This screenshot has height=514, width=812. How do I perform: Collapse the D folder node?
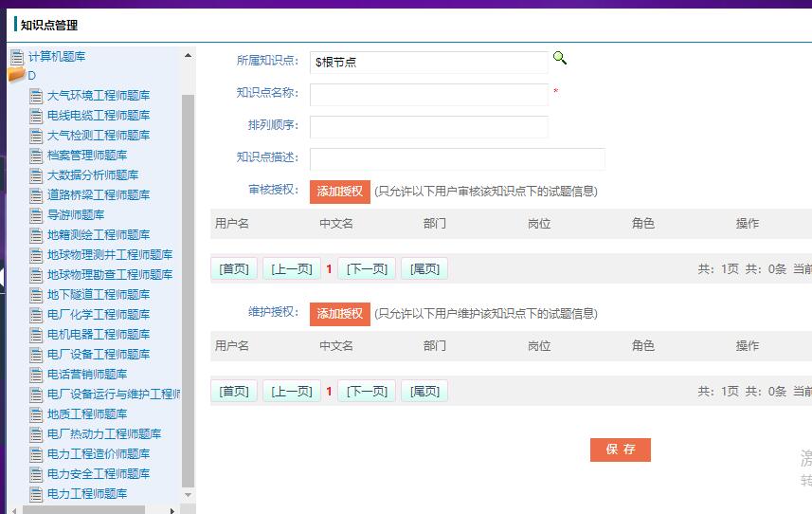pos(31,76)
